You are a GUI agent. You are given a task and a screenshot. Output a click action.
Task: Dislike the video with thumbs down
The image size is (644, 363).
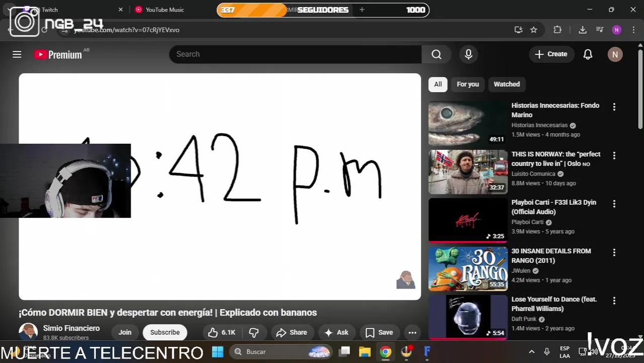254,332
